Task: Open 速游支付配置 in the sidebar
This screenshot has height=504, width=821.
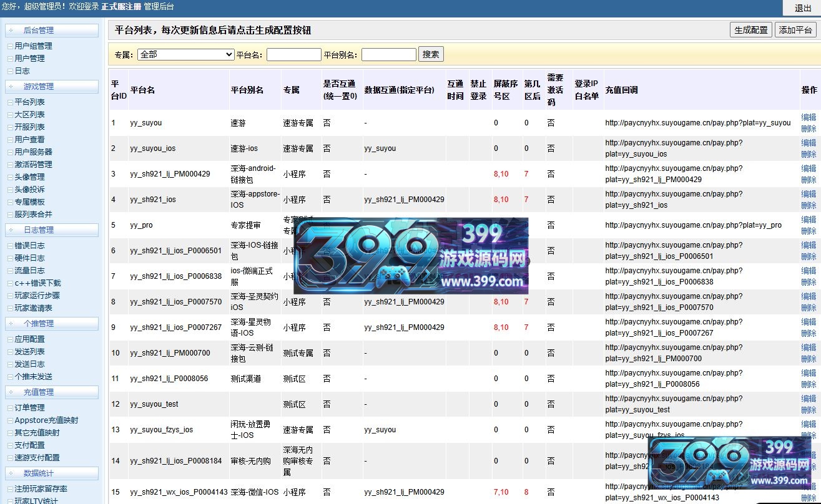Action: click(37, 458)
